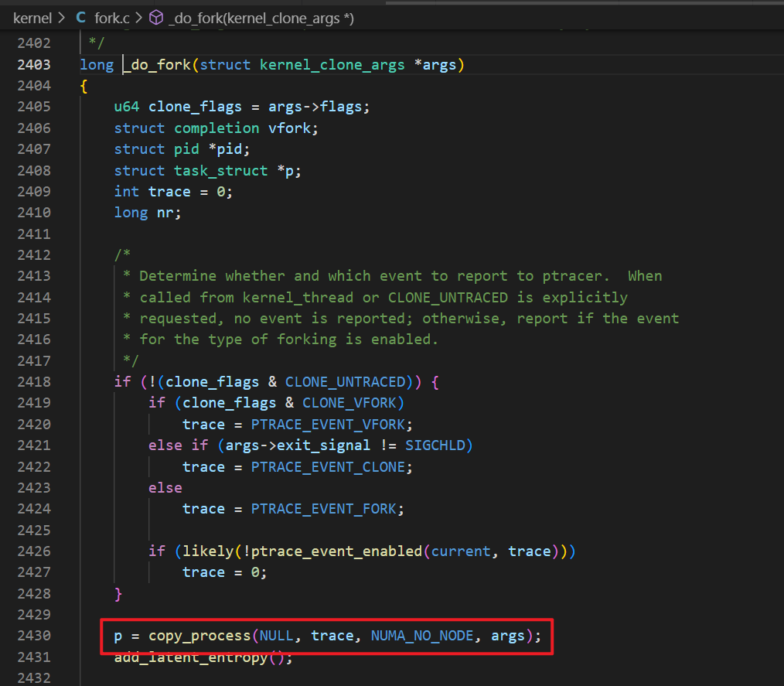
Task: Place cursor on _do_fork function name
Action: [157, 65]
